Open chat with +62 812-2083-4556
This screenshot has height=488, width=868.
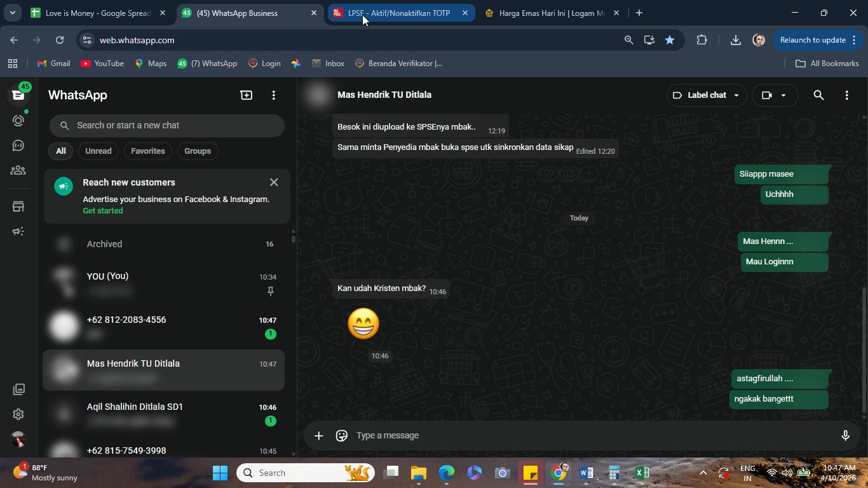click(x=164, y=327)
